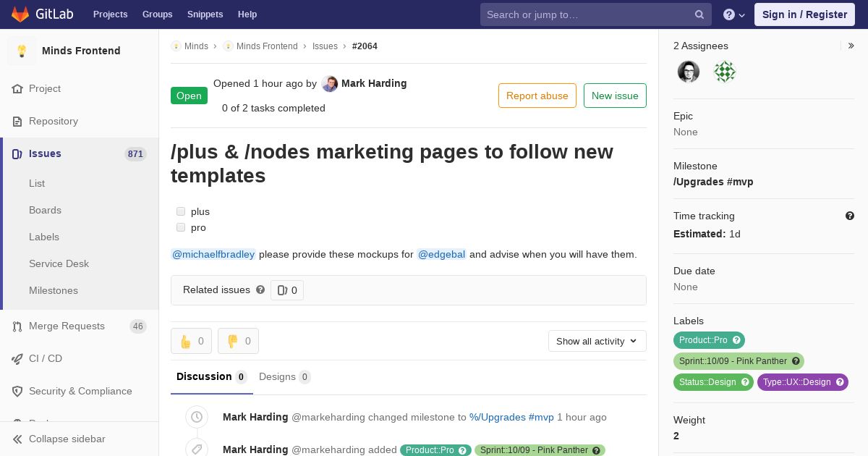Focus the 'Search or jump to' field
Screen dimensions: 868x456
point(596,14)
